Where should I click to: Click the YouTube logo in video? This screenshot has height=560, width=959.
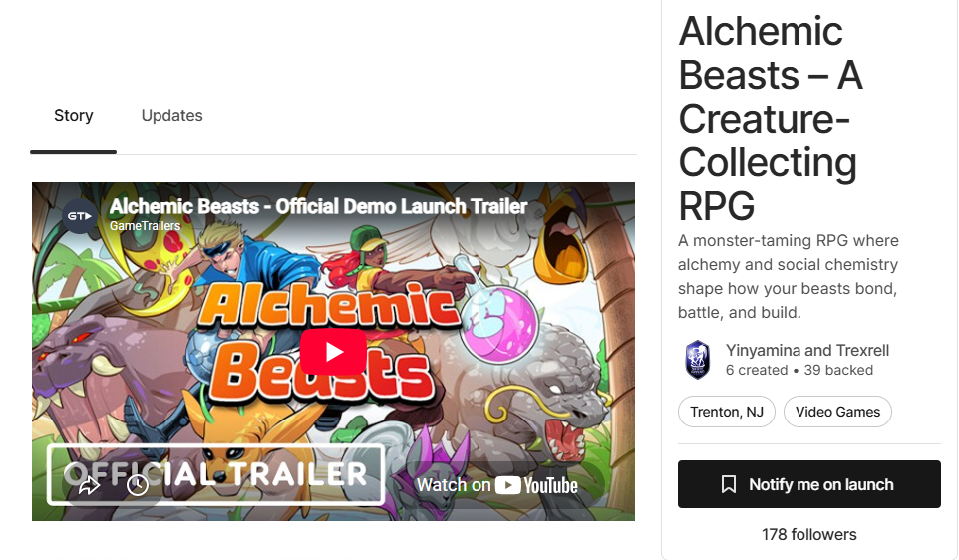point(536,485)
